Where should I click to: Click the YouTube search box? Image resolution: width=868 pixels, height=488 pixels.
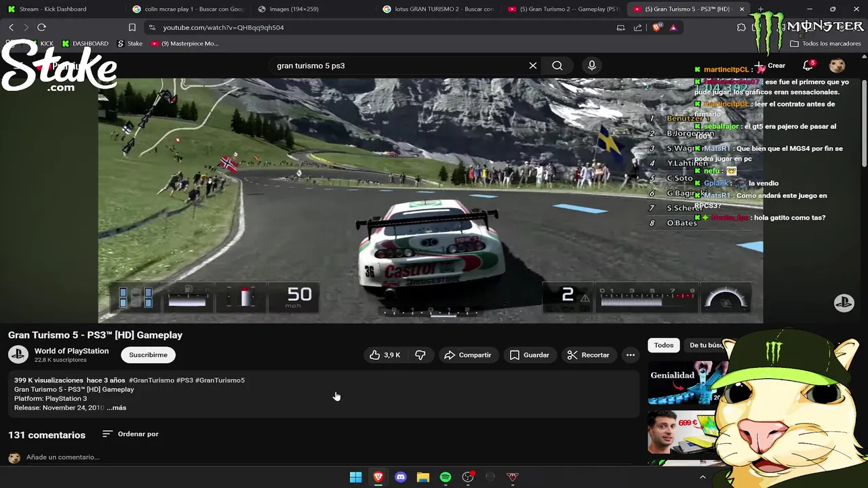coord(400,66)
